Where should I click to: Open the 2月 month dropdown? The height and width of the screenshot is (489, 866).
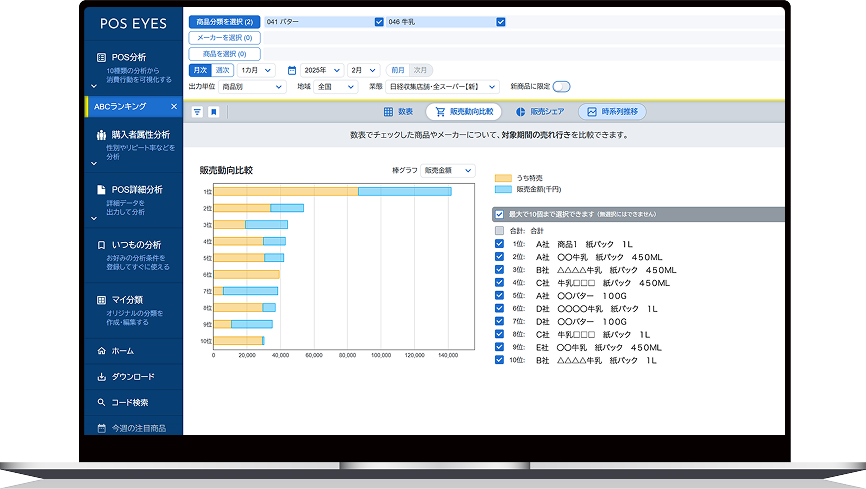(363, 71)
